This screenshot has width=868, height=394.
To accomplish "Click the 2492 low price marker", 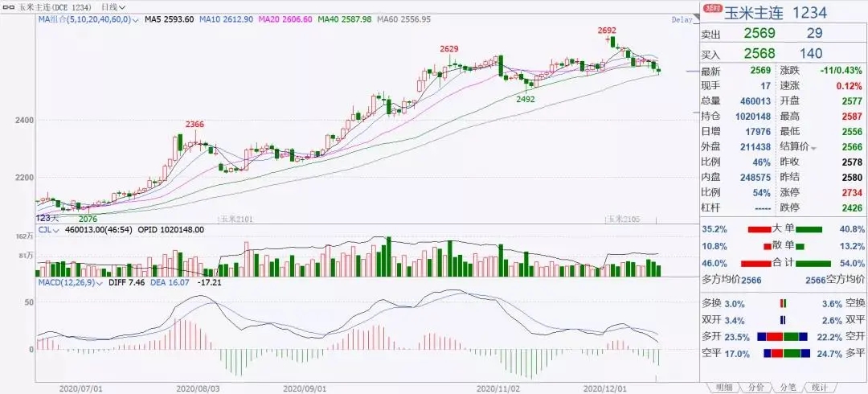I will point(526,99).
